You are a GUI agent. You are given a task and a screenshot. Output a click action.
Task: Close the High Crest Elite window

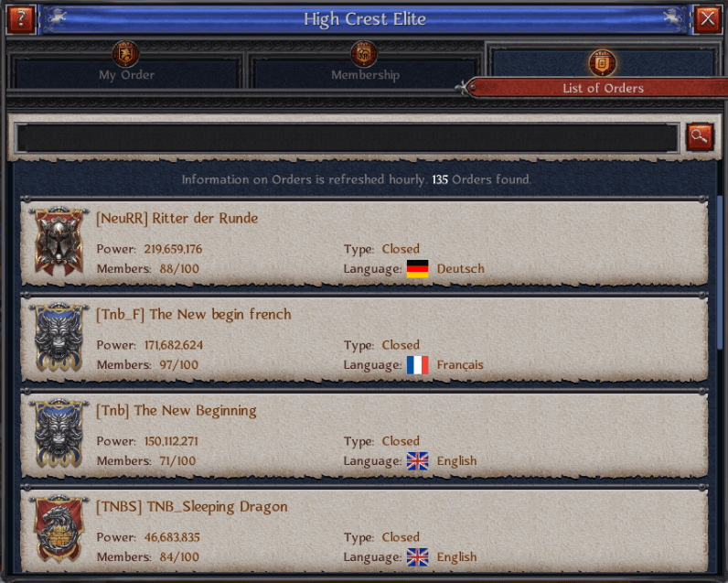[x=708, y=19]
